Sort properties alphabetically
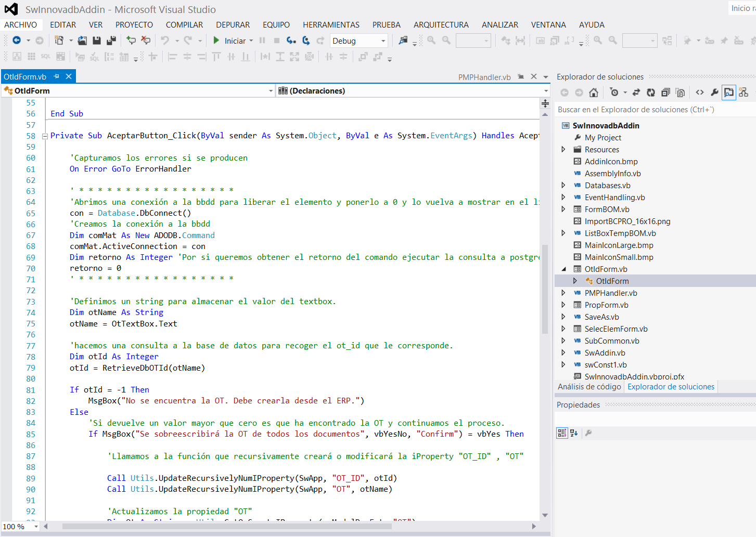The height and width of the screenshot is (537, 756). tap(574, 433)
